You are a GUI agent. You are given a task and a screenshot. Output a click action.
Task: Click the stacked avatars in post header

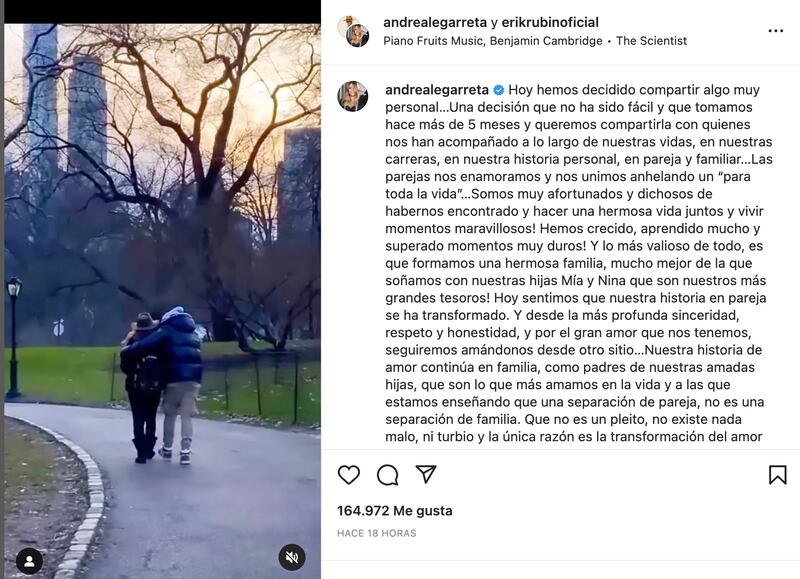[x=353, y=32]
